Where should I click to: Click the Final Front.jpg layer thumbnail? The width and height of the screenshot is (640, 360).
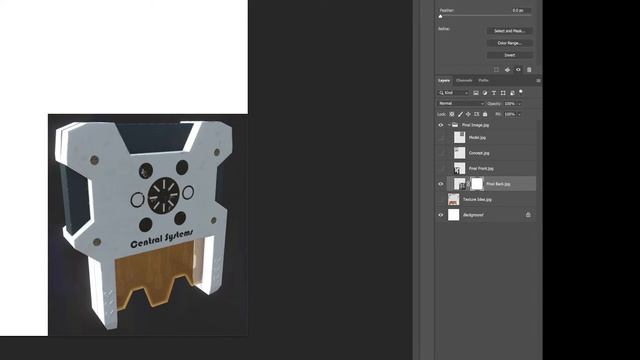point(460,169)
